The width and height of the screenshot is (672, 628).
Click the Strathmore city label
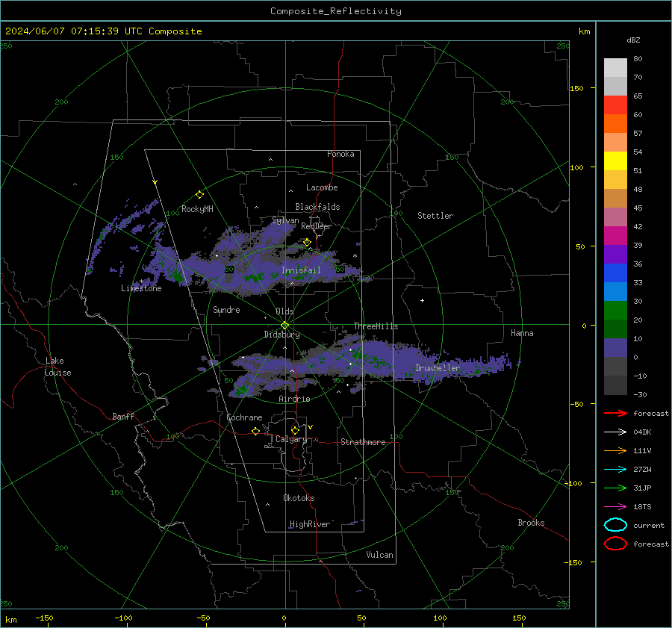coord(363,442)
